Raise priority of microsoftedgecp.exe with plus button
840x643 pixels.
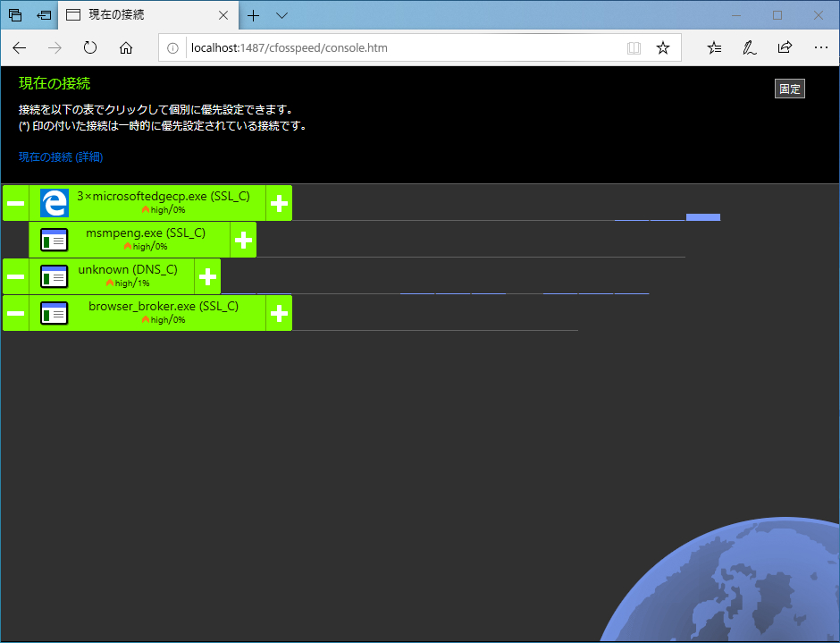click(279, 203)
